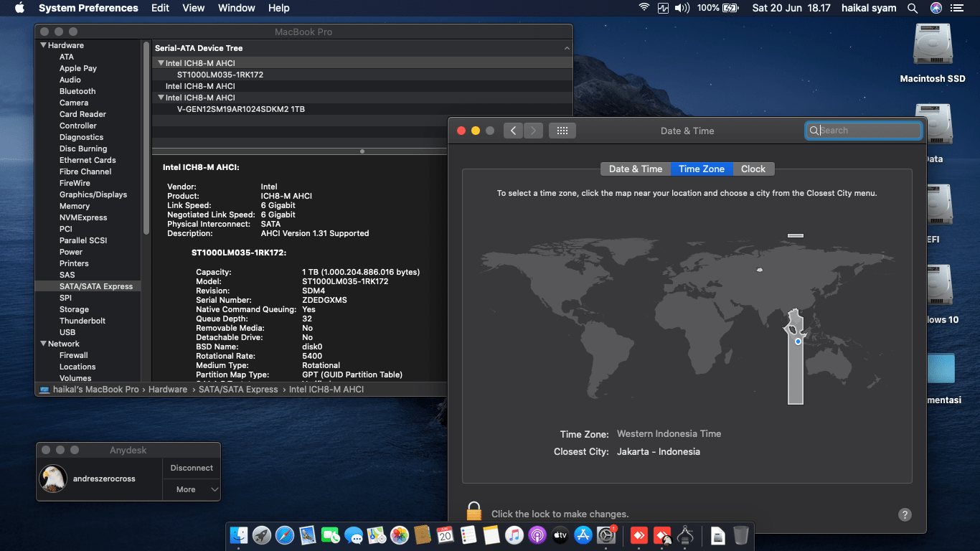Open Date & Time help button
The width and height of the screenshot is (980, 551).
[x=905, y=514]
